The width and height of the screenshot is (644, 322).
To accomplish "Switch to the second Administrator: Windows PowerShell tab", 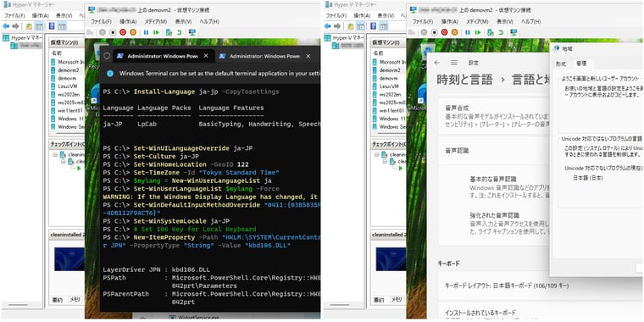I will (265, 56).
